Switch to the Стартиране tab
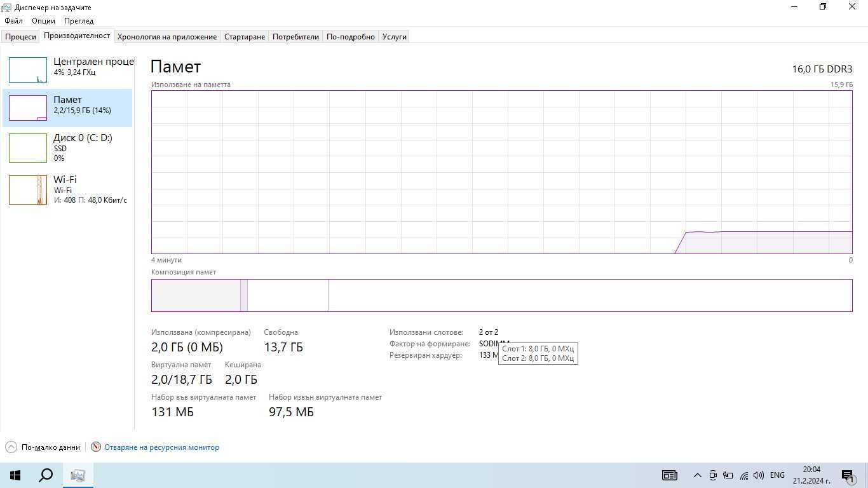 click(245, 37)
